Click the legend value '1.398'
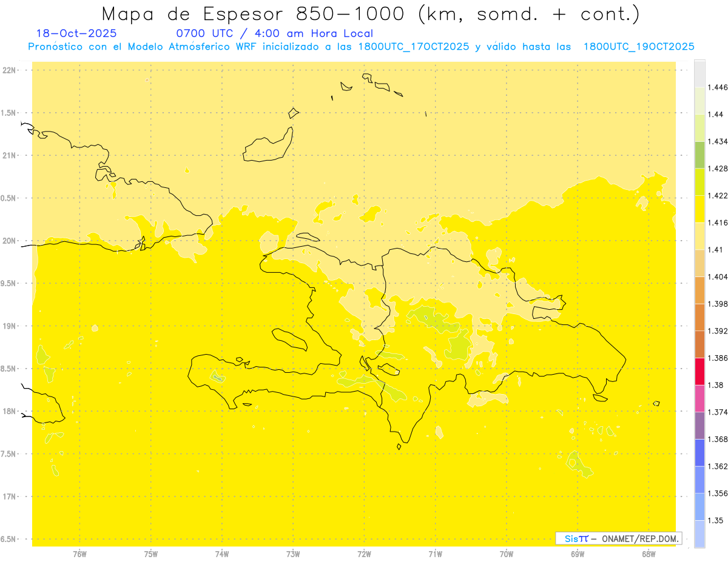Viewport: 728px width, 562px height. pos(718,304)
